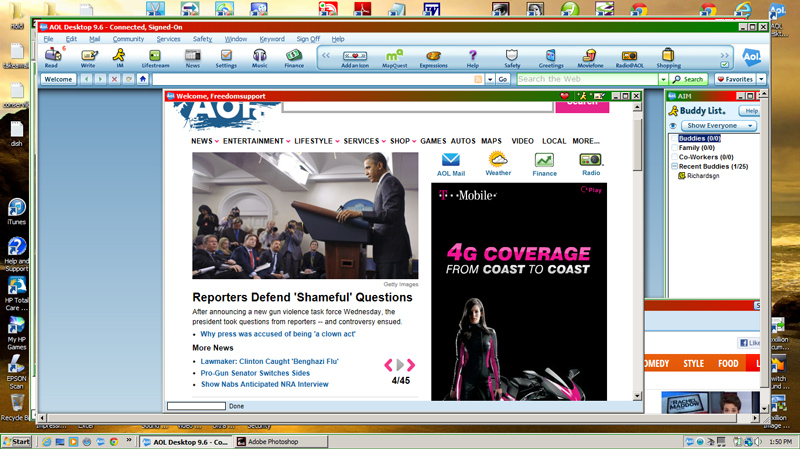
Task: Expand the SERVICES navigation dropdown
Action: coord(384,141)
